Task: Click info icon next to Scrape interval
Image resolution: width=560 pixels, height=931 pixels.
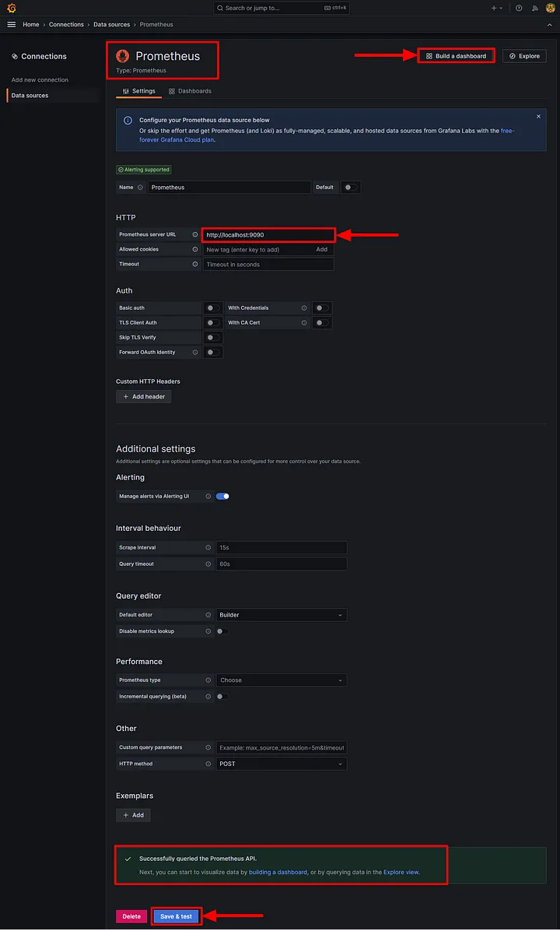Action: click(208, 547)
